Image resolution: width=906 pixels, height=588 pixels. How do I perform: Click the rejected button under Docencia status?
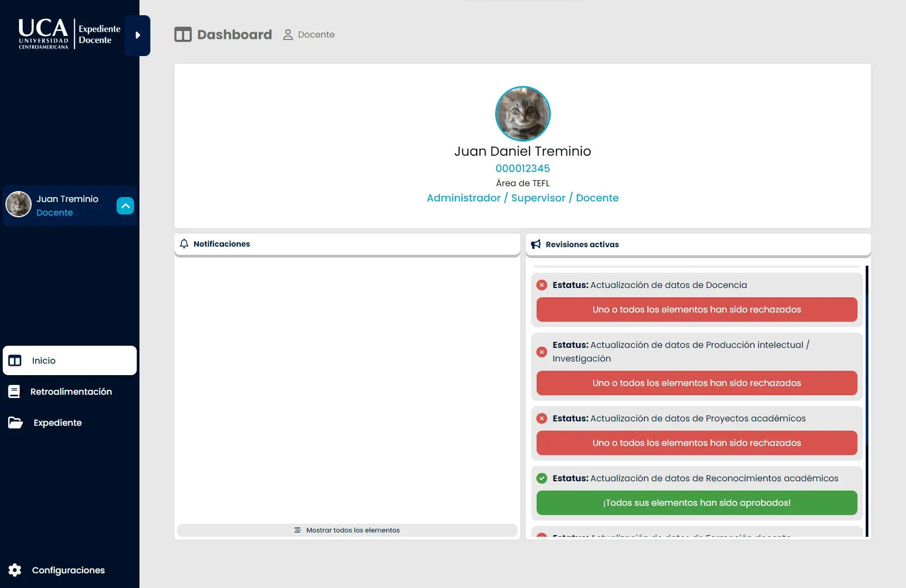pyautogui.click(x=697, y=309)
